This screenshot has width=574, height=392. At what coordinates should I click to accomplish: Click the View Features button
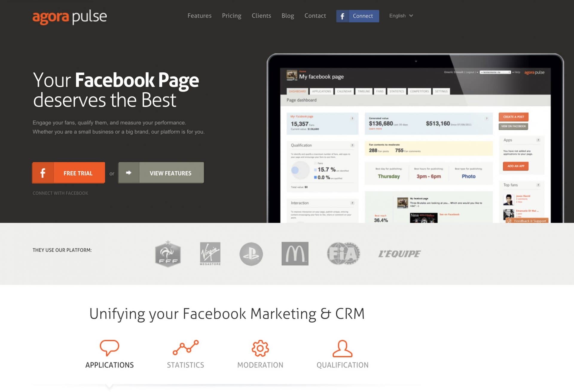[x=170, y=173]
